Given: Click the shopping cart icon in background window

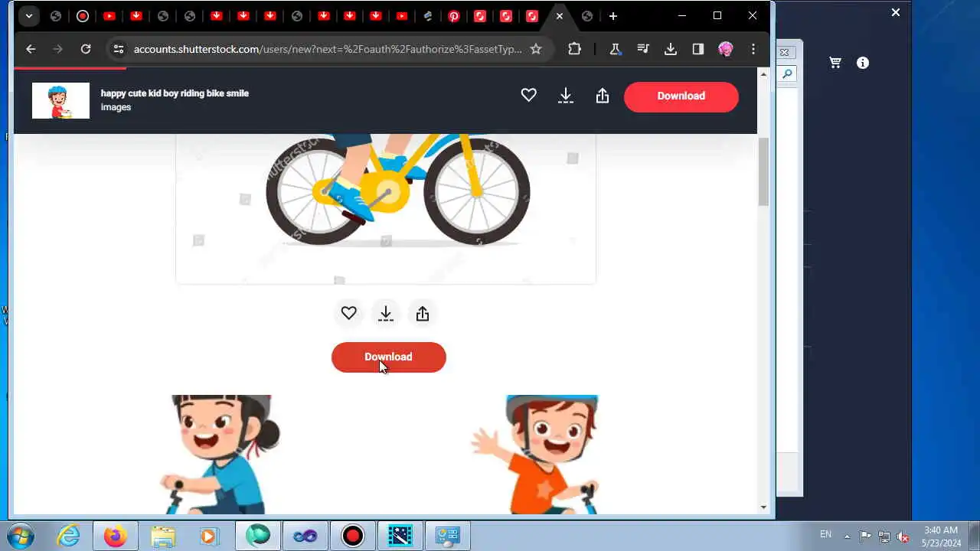Looking at the screenshot, I should click(835, 63).
